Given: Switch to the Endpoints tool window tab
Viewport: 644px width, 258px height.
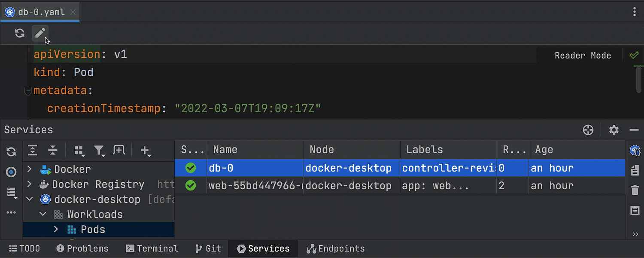Looking at the screenshot, I should [336, 249].
